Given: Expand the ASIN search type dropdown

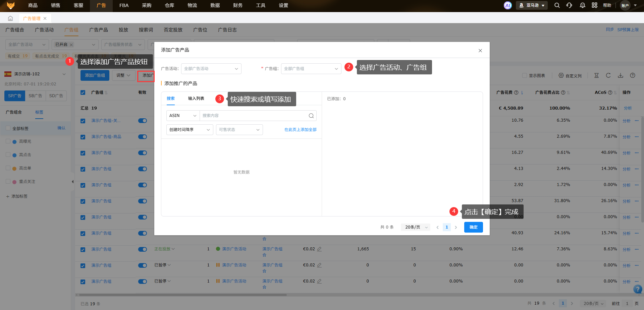Looking at the screenshot, I should click(183, 116).
